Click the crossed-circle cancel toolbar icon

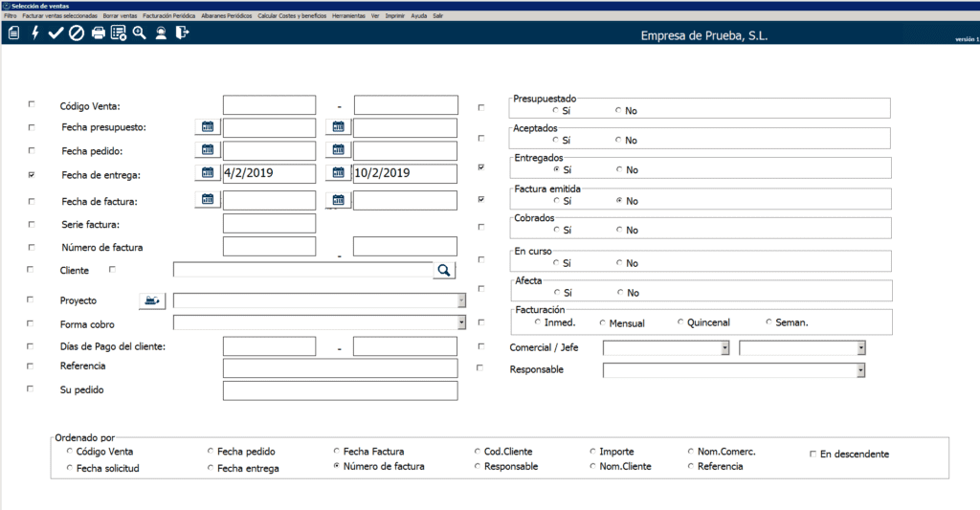click(77, 33)
